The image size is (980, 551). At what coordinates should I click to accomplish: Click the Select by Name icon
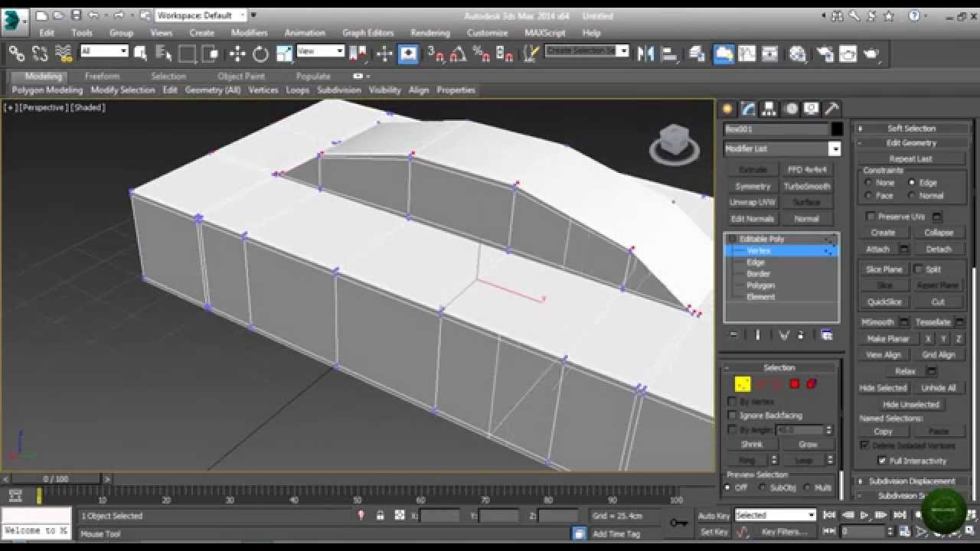point(163,54)
